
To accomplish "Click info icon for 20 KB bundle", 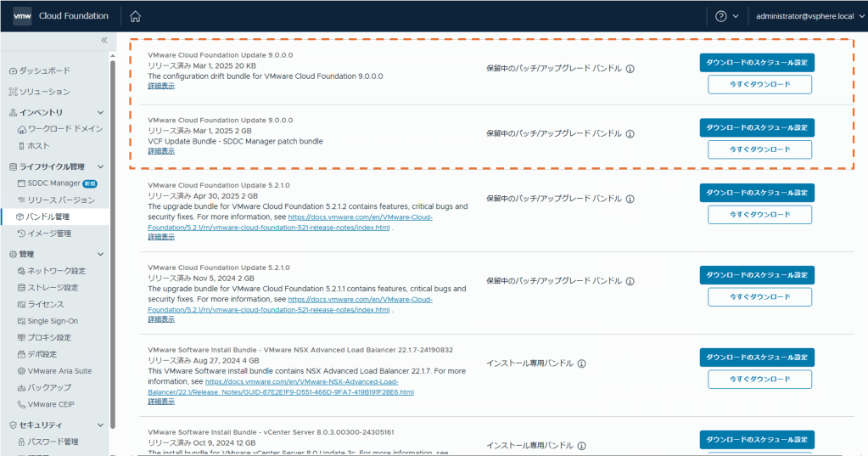I will point(630,69).
